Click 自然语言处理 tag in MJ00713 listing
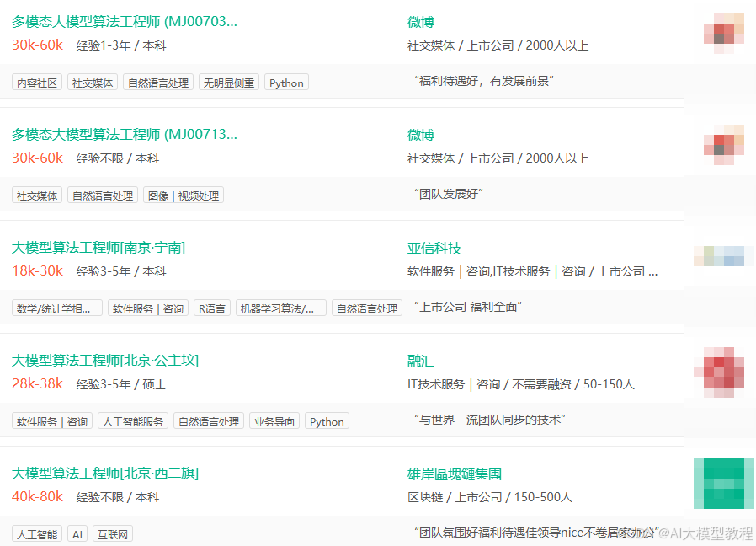This screenshot has width=756, height=546. (103, 195)
